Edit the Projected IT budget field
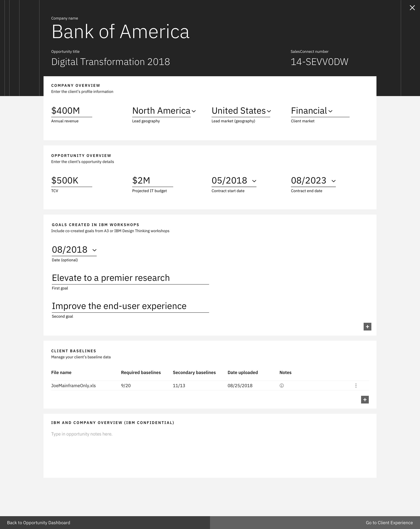Viewport: 420px width, 529px height. (153, 181)
